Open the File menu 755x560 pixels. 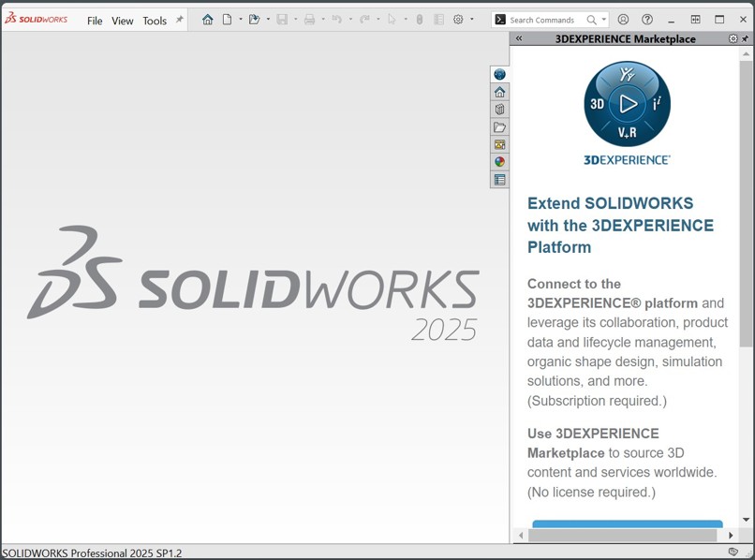[x=95, y=21]
